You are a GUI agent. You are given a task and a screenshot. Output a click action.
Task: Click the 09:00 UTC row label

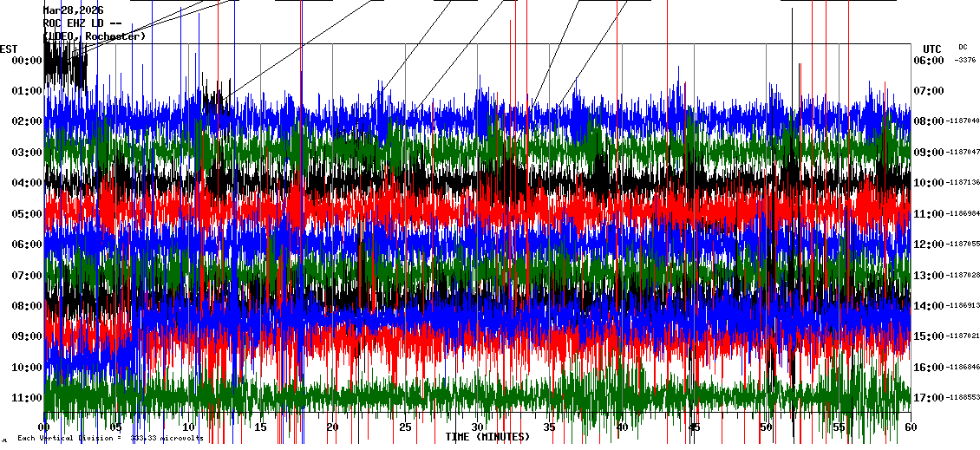[929, 153]
